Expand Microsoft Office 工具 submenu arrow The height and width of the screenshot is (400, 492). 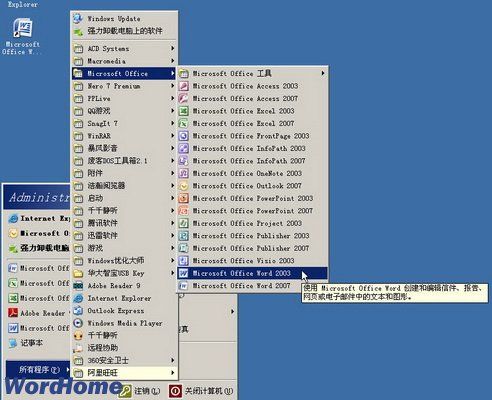pos(323,73)
